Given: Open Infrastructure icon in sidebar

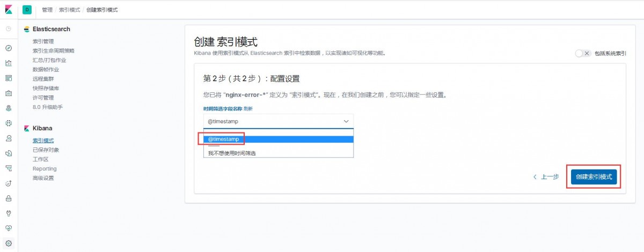Looking at the screenshot, I should (x=9, y=138).
